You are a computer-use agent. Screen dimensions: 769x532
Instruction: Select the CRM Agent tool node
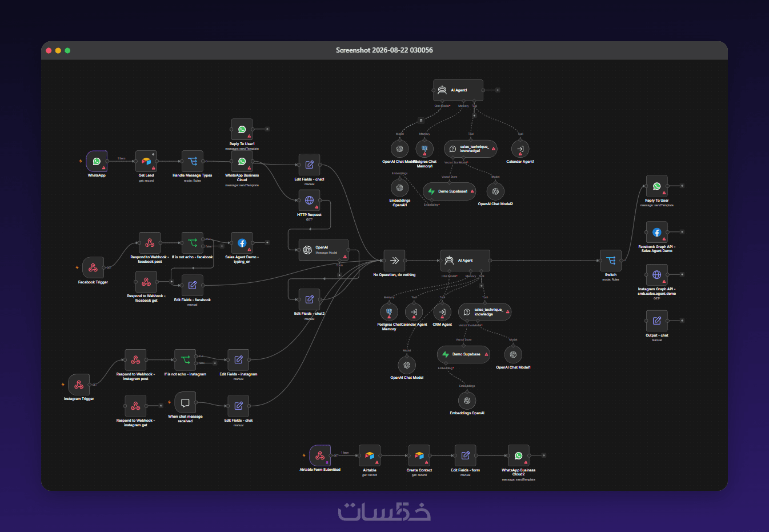pyautogui.click(x=442, y=312)
